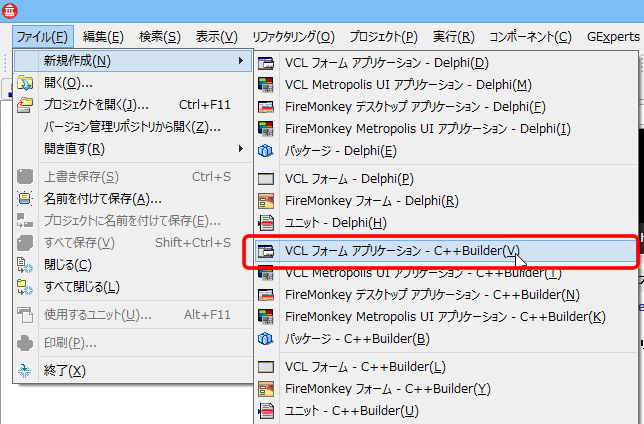Click the FireMonkey フォーム - C++Builder icon
644x424 pixels.
pos(266,389)
